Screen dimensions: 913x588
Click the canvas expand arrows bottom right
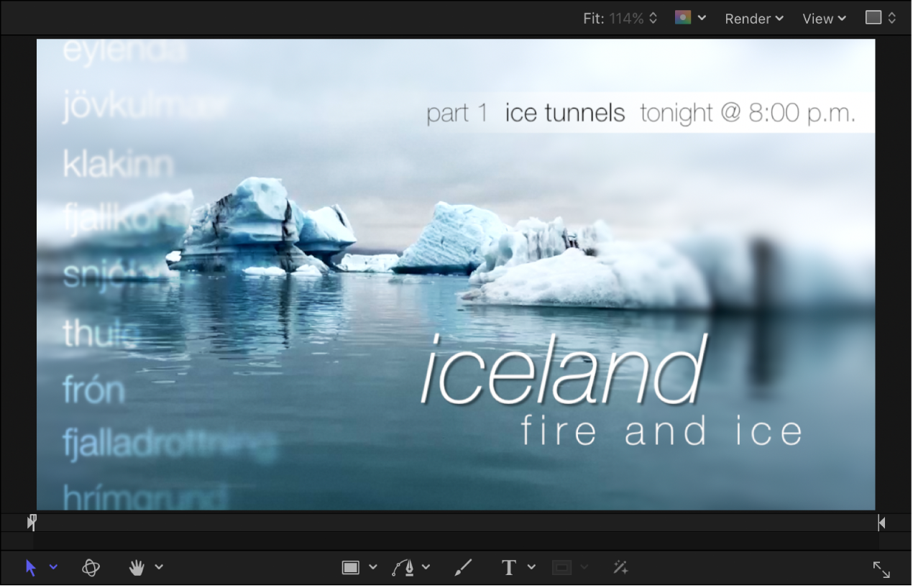click(x=882, y=569)
